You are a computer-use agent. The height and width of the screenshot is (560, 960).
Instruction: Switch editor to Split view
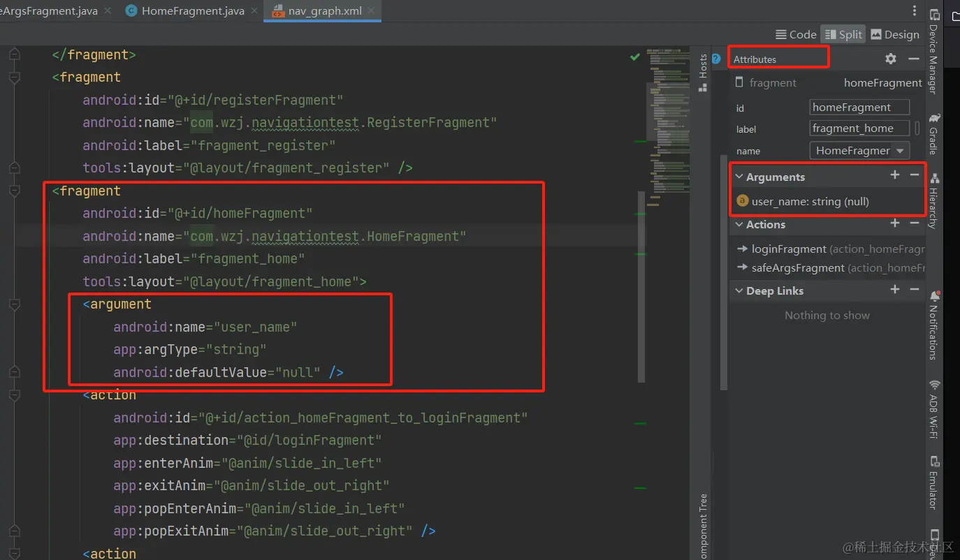coord(843,34)
